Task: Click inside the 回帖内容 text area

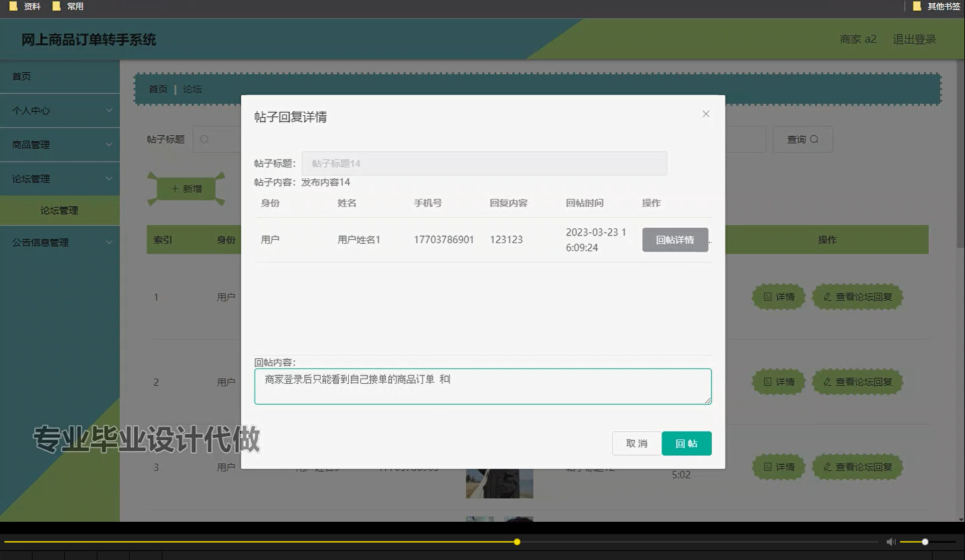Action: 482,386
